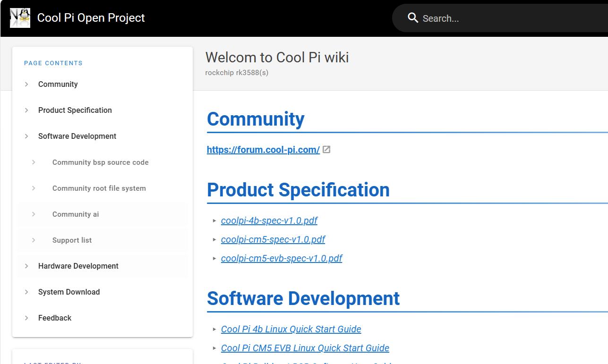
Task: Expand chevron next to Support list
Action: pyautogui.click(x=34, y=240)
